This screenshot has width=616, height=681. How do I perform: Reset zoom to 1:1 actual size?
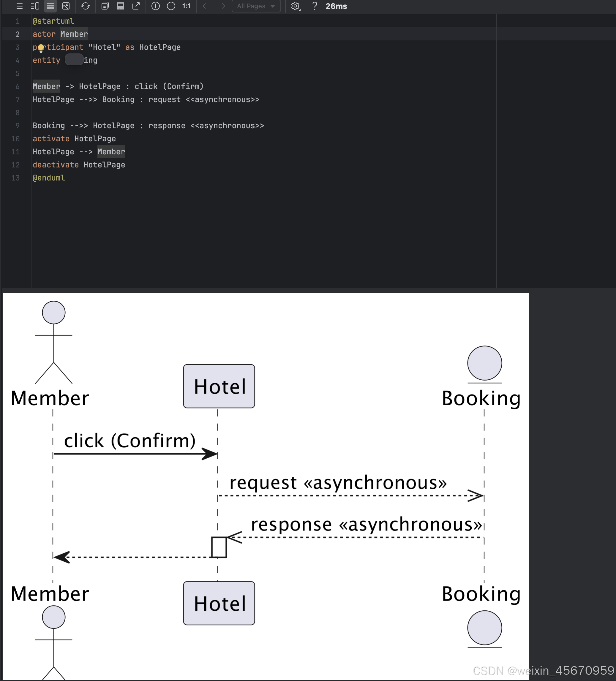[x=186, y=6]
